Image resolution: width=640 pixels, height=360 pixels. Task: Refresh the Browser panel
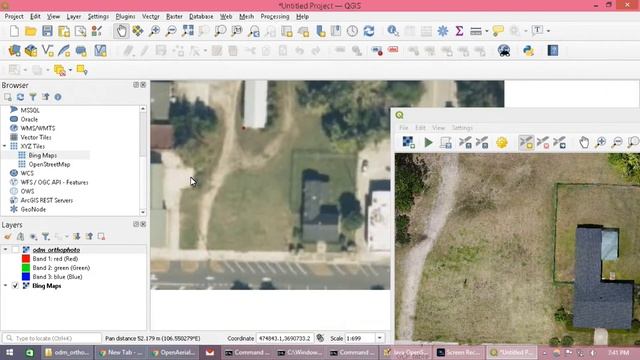20,97
